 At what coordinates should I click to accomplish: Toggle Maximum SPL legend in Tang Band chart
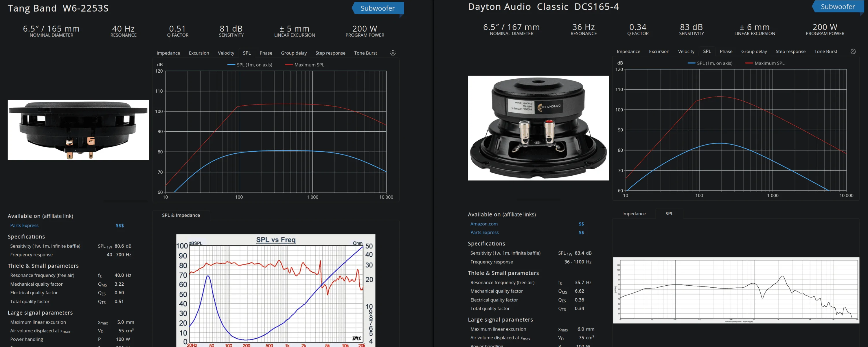(305, 65)
